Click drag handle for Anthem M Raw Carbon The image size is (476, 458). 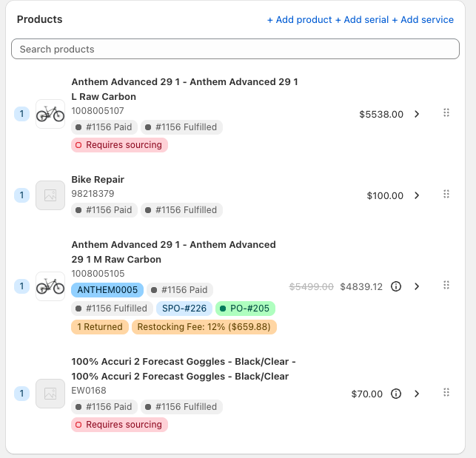pos(446,286)
